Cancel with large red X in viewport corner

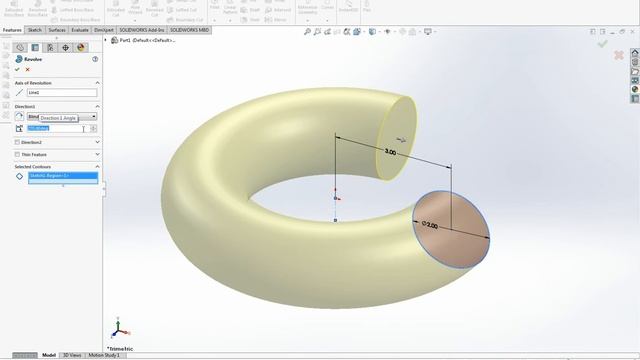click(x=619, y=55)
